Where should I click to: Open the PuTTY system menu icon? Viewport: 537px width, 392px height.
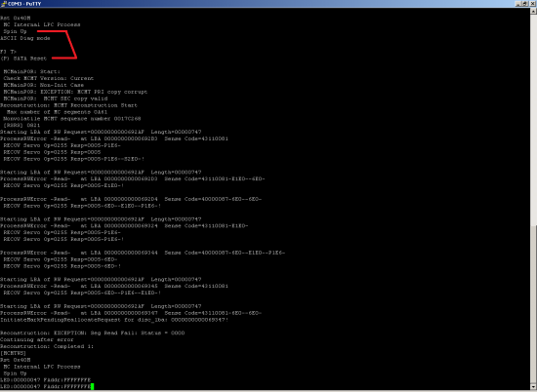(x=4, y=4)
